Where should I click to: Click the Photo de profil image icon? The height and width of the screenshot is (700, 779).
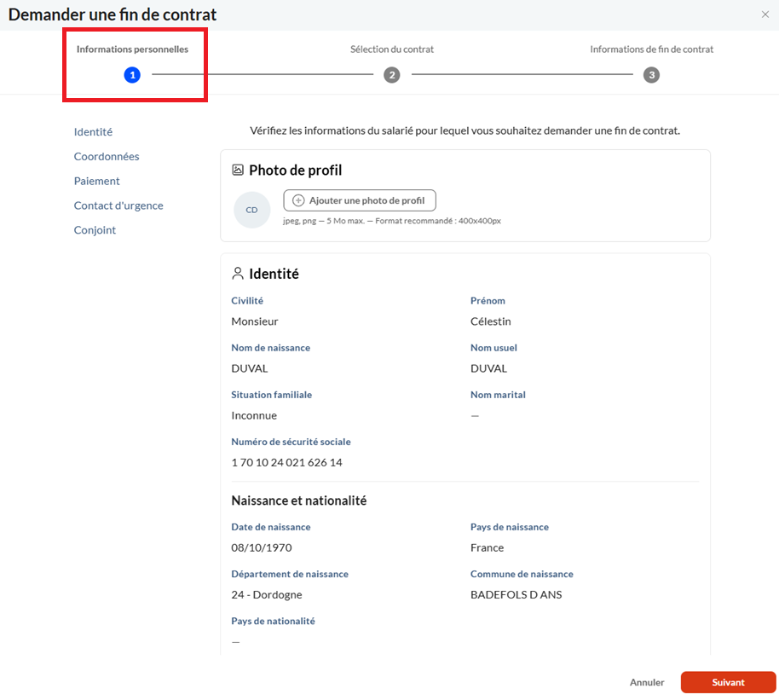click(x=238, y=171)
